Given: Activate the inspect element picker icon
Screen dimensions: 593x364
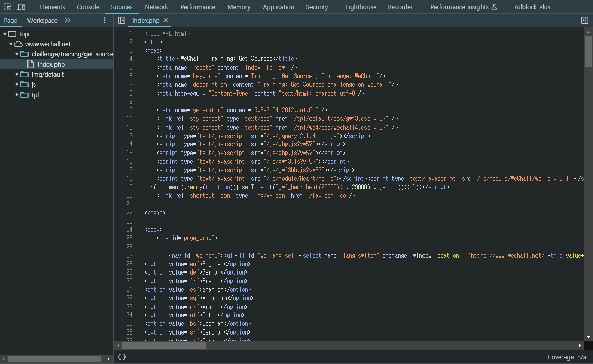Looking at the screenshot, I should click(7, 7).
